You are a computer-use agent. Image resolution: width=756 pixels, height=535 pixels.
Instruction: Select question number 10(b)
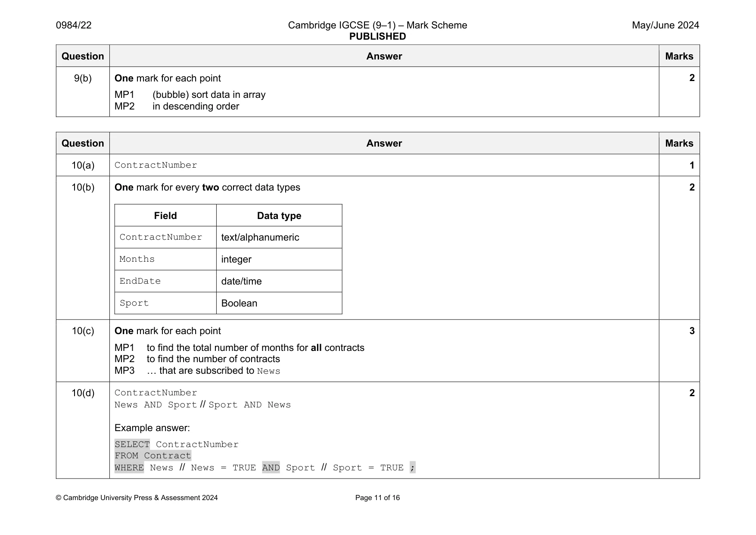coord(83,188)
